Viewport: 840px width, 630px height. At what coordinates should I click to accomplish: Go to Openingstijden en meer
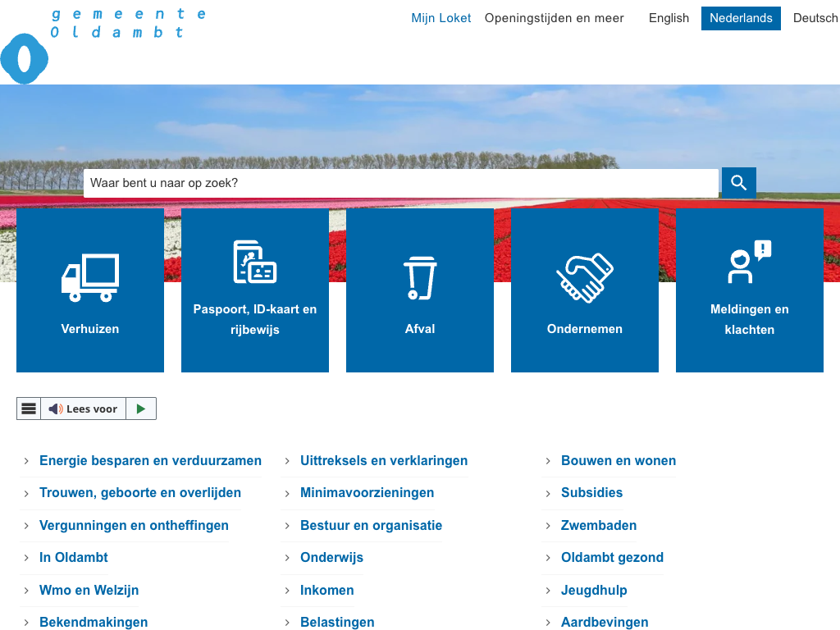[x=554, y=18]
